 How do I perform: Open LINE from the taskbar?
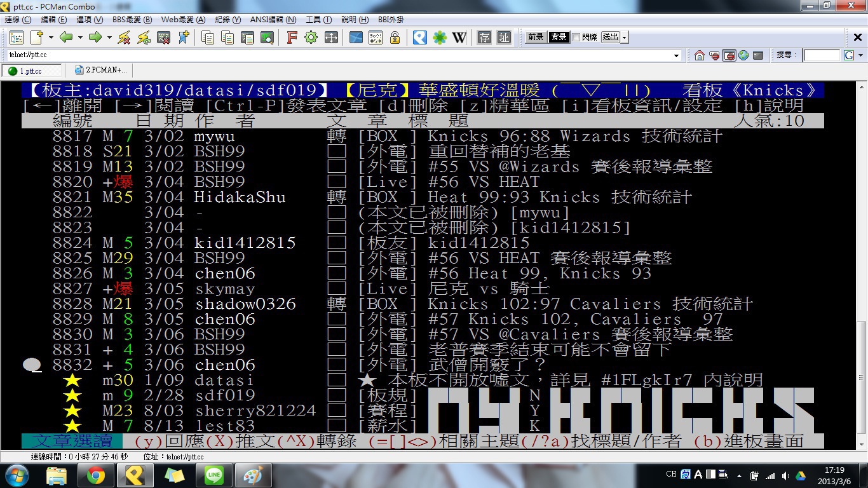[x=214, y=475]
